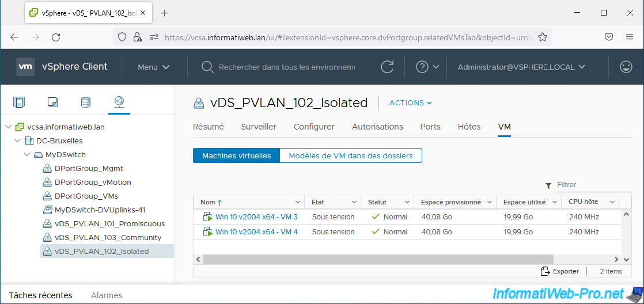Click the VM 4 powered-on icon
The width and height of the screenshot is (644, 304).
[207, 232]
